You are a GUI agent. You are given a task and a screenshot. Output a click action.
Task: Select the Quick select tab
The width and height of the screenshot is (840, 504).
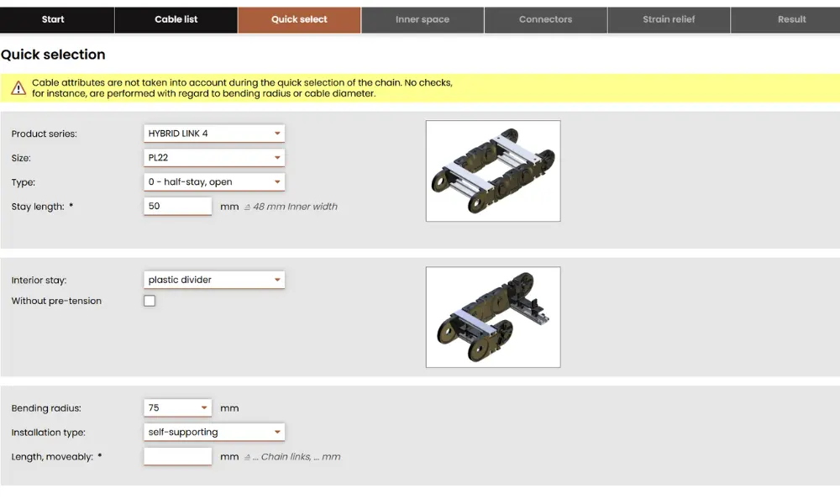coord(300,20)
